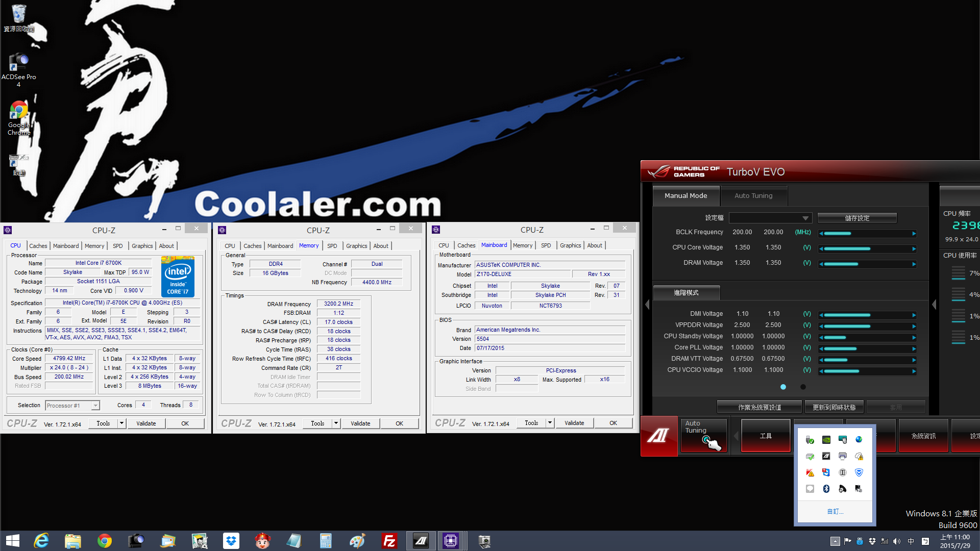
Task: Open SPD tab in middle CPU-Z window
Action: [x=332, y=246]
